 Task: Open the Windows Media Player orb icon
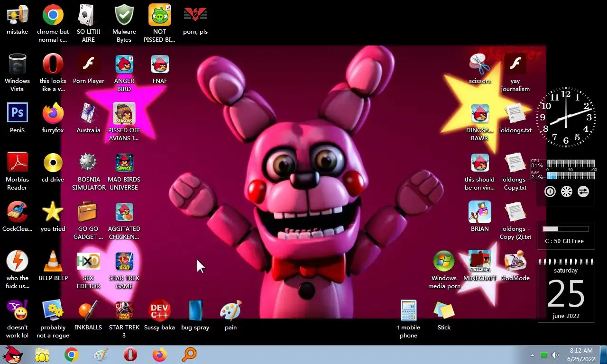pos(444,262)
